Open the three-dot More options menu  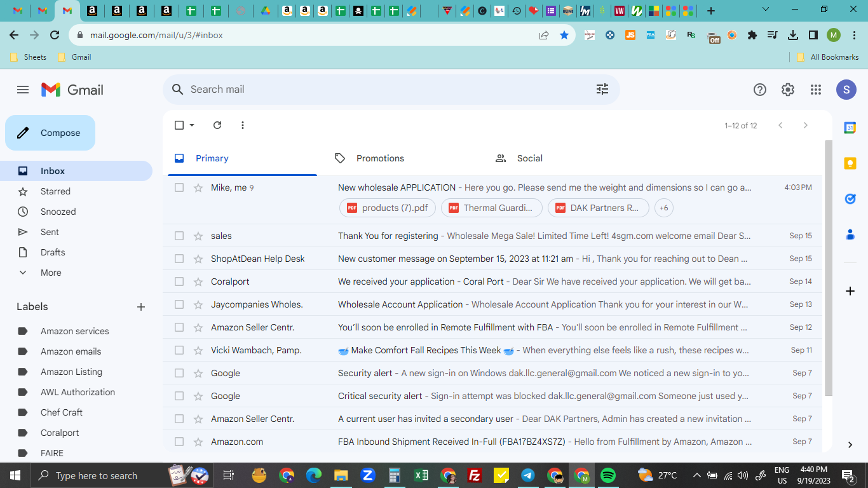tap(243, 125)
